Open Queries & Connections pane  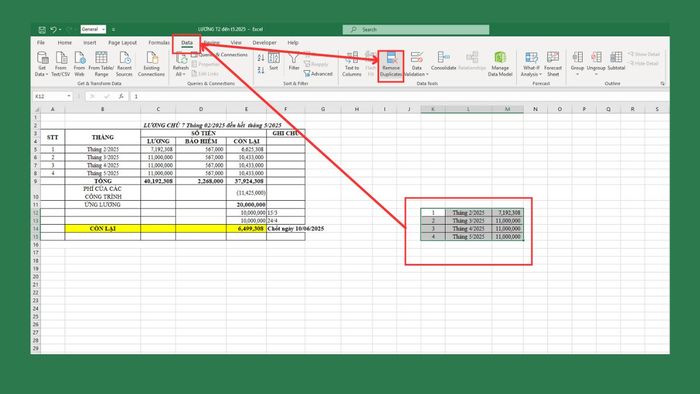220,55
